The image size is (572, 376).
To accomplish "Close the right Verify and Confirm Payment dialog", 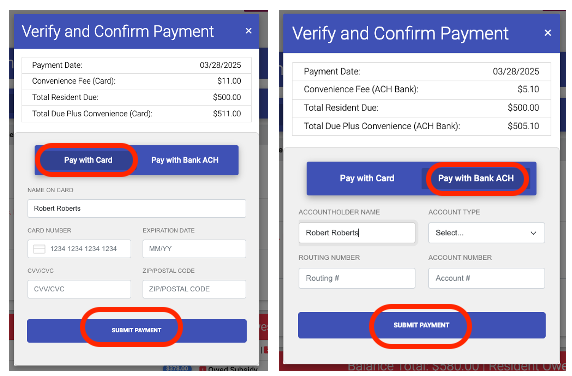I will [548, 33].
